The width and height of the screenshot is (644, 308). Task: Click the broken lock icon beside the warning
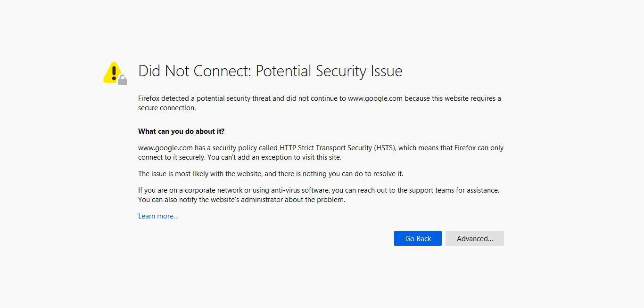(123, 80)
